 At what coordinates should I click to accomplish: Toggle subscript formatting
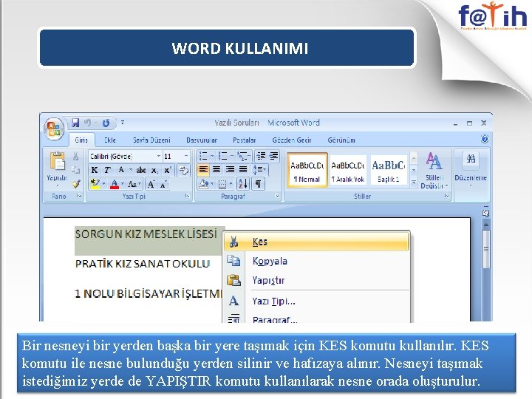[154, 171]
